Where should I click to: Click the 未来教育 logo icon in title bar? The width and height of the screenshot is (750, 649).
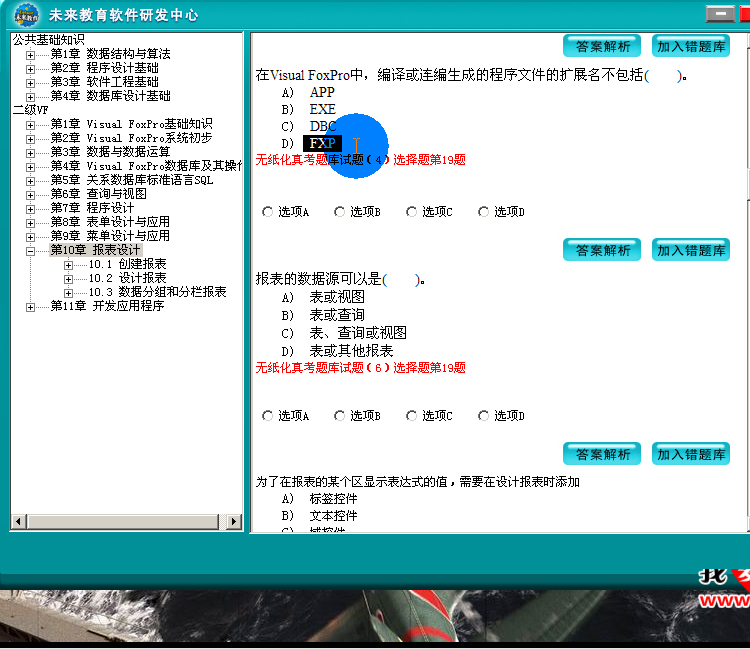[26, 15]
